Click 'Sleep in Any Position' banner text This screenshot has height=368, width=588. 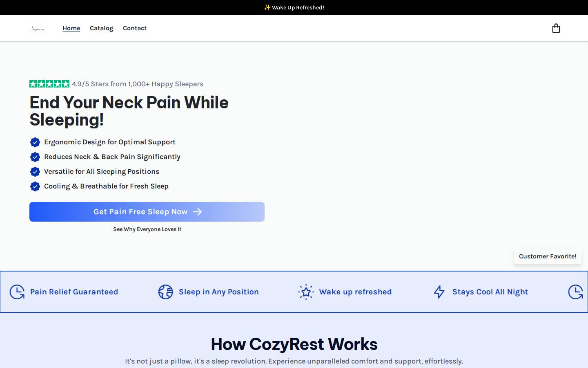pyautogui.click(x=219, y=292)
